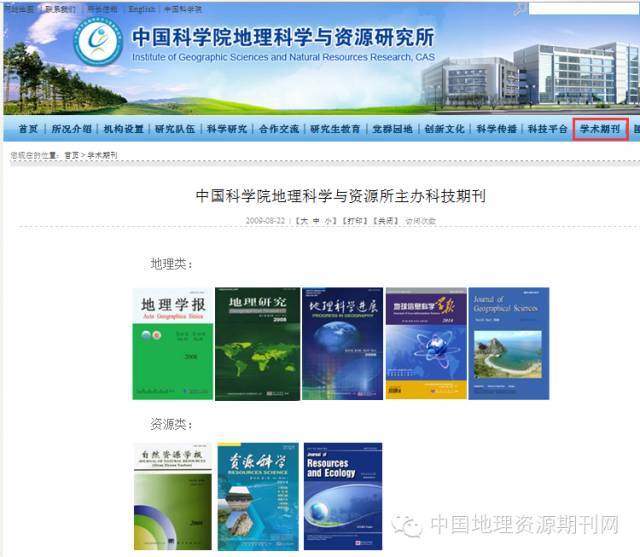This screenshot has height=557, width=640.
Task: Open the Resources and Ecology journal cover
Action: point(343,496)
